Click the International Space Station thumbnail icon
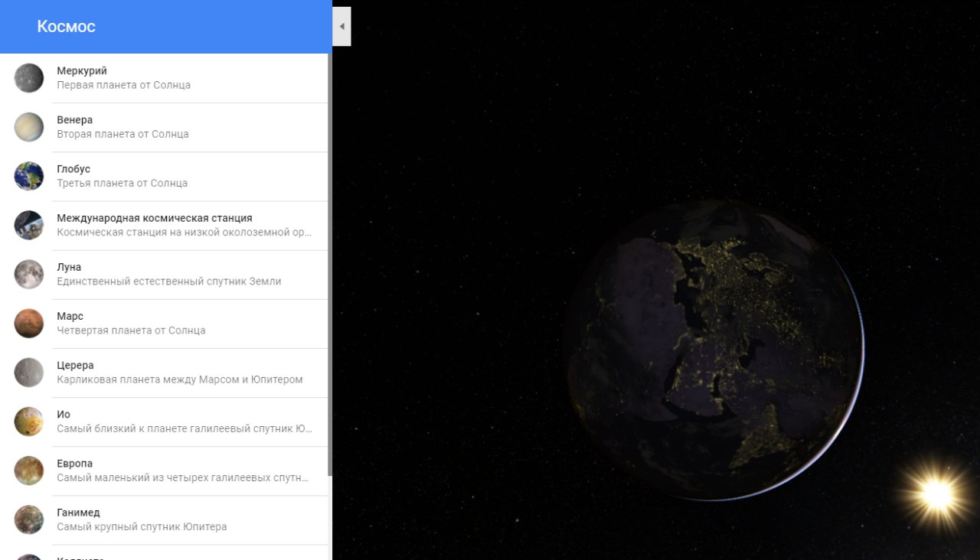980x560 pixels. [x=29, y=225]
